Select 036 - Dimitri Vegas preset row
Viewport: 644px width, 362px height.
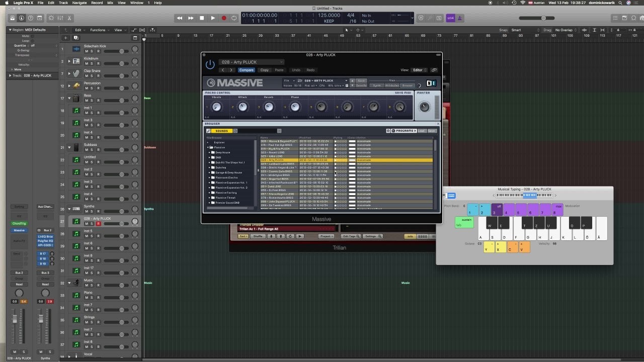[x=278, y=167]
